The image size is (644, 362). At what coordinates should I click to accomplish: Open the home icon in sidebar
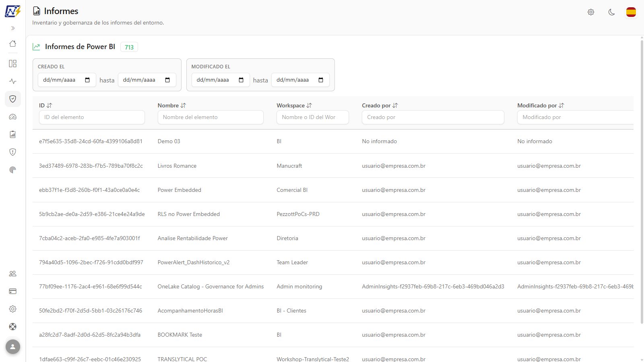point(13,43)
